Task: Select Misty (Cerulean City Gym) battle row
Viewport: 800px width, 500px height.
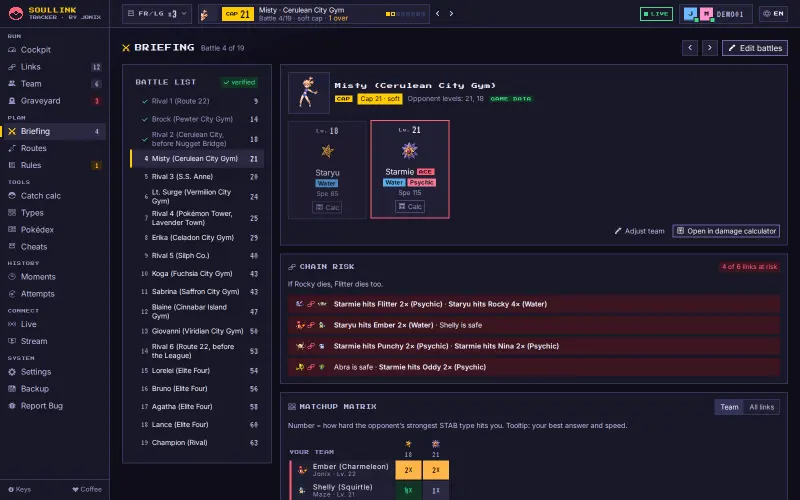Action: click(197, 159)
